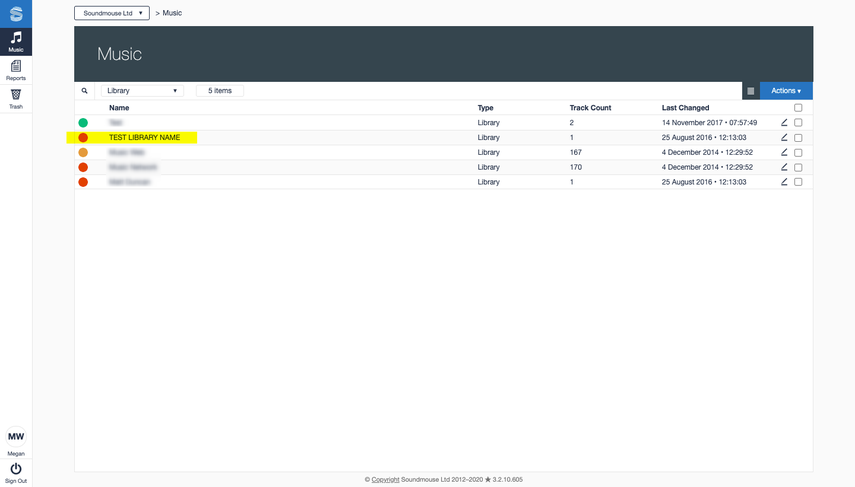Open the Trash in sidebar

point(16,99)
